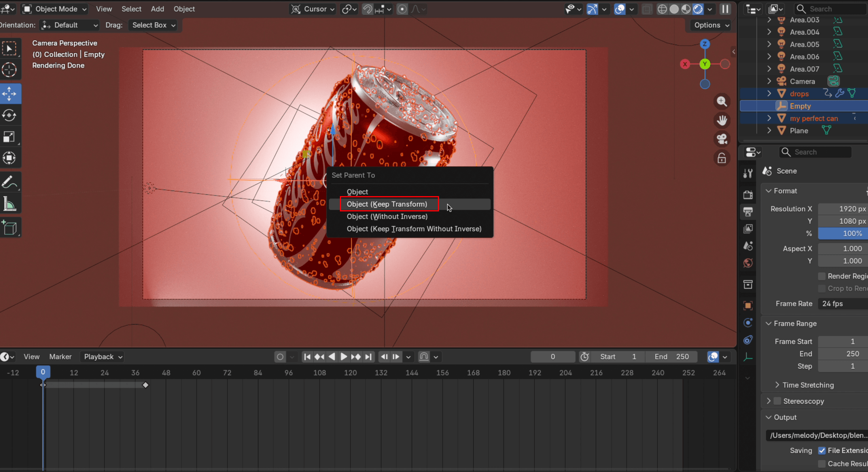
Task: Toggle viewport gizmos visibility
Action: 592,9
